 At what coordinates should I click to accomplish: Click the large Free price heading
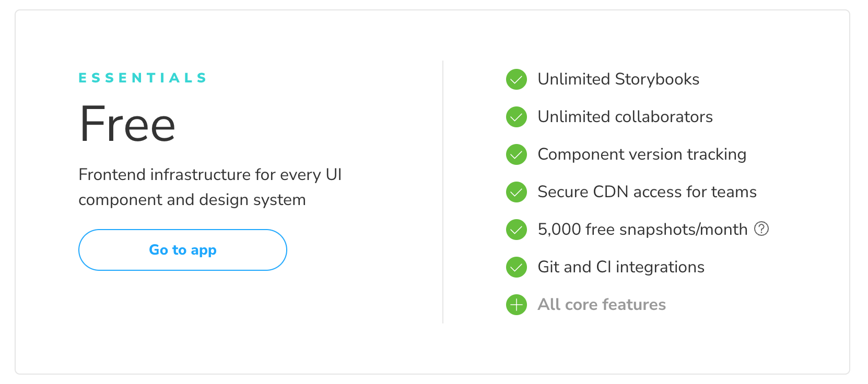pyautogui.click(x=127, y=124)
